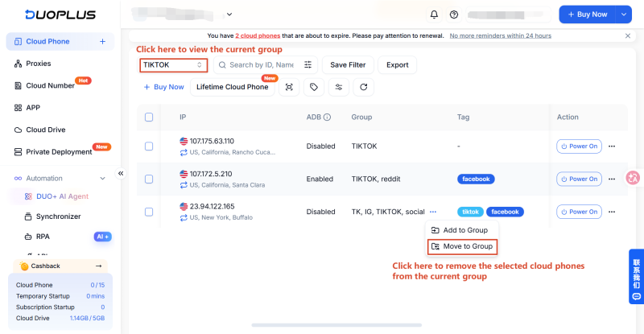Screen dimensions: 644x334
Task: Click 'TIKTOK, reddit' group cell
Action: tap(376, 179)
